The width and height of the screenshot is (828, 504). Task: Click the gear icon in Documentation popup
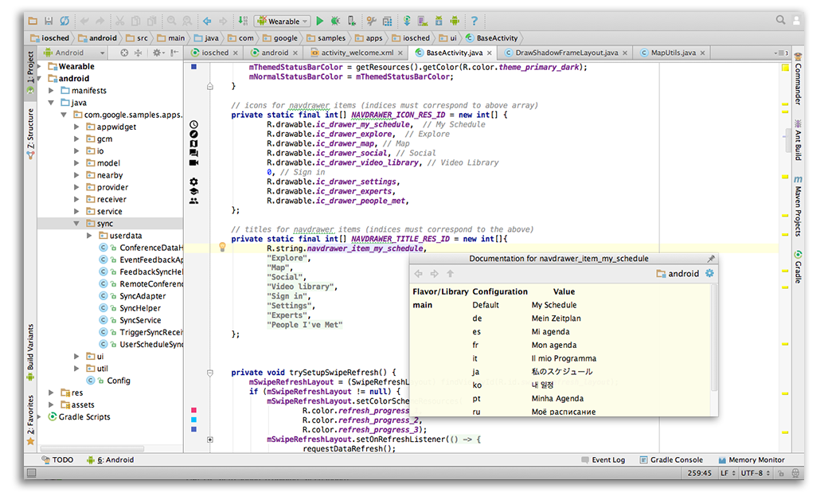click(x=709, y=273)
